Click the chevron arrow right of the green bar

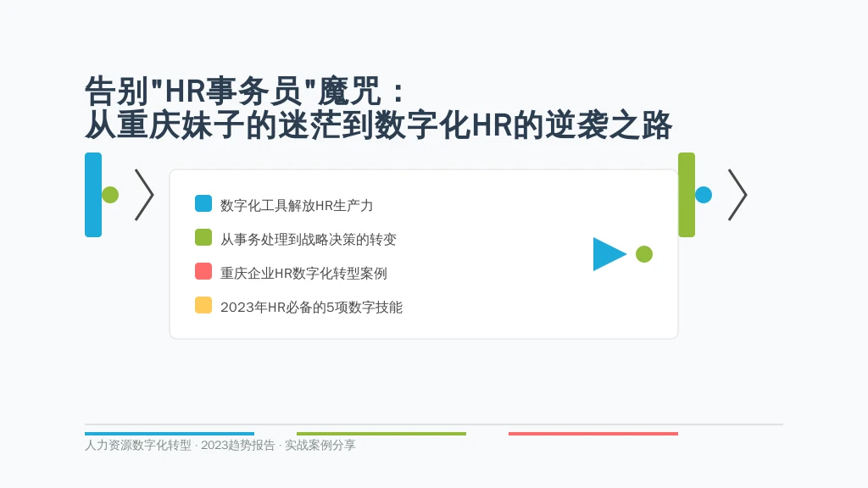tap(737, 195)
